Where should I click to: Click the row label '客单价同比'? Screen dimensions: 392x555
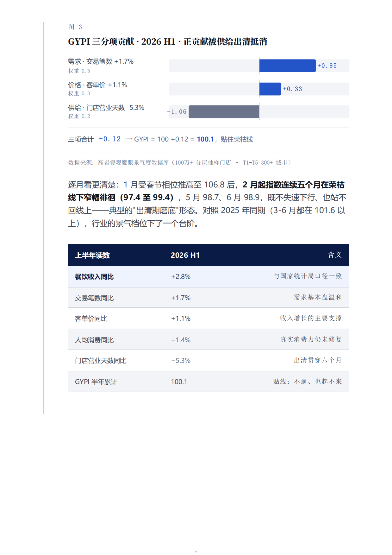pyautogui.click(x=91, y=318)
